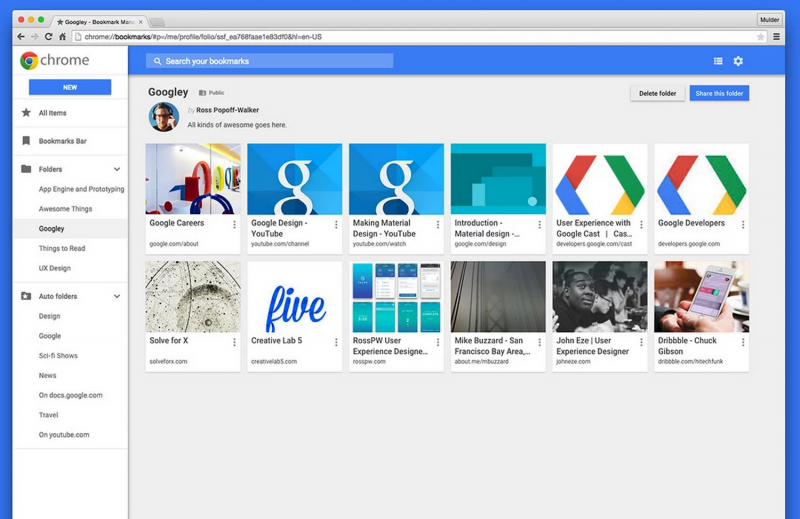
Task: Click the Mulder profile button
Action: [769, 20]
